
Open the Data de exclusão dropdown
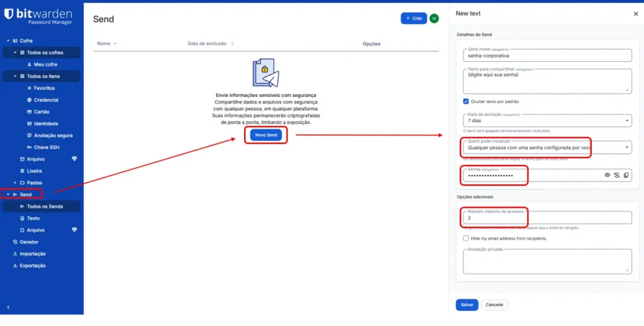click(x=547, y=121)
